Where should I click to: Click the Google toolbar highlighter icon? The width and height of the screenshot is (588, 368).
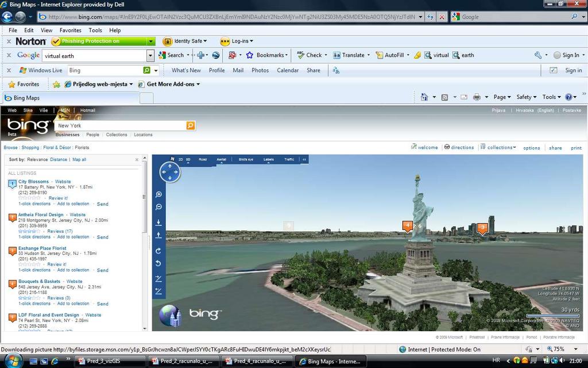click(417, 55)
